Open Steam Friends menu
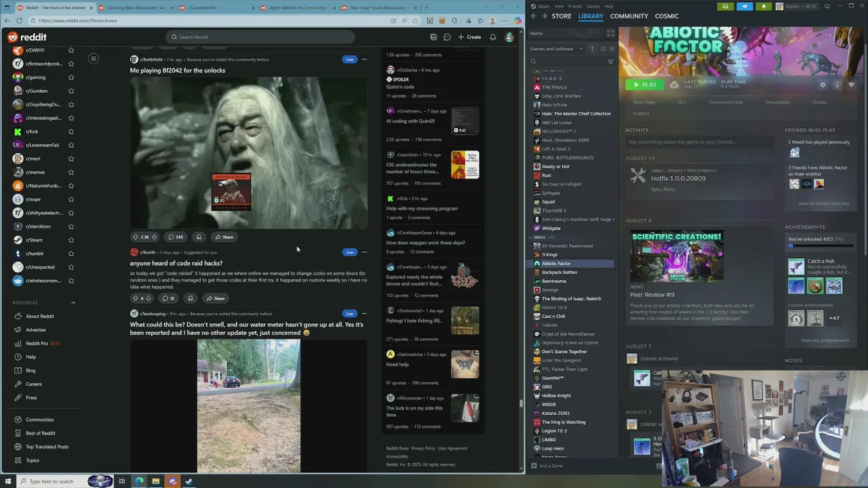Screen dimensions: 868x488 tap(575, 6)
